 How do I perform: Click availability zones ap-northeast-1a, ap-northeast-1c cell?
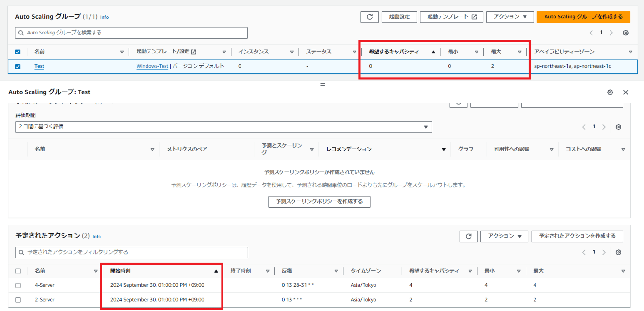tap(572, 66)
